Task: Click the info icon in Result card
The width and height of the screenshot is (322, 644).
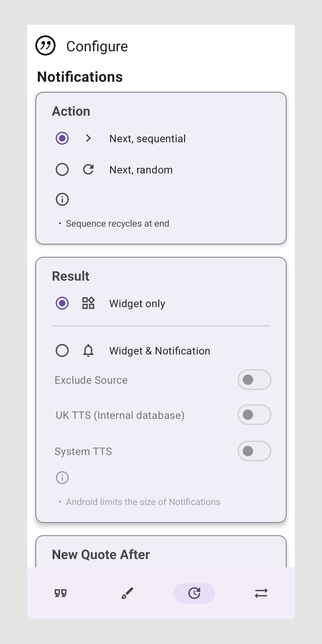Action: (62, 478)
